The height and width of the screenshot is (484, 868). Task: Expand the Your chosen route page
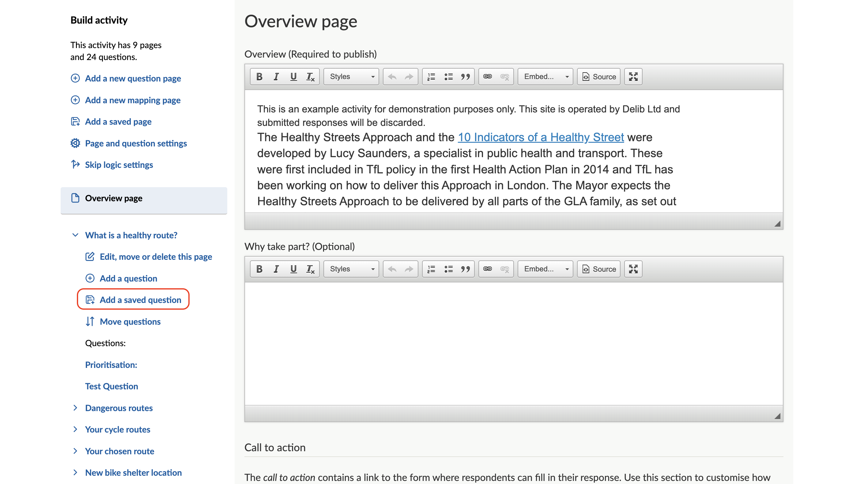[x=75, y=451]
